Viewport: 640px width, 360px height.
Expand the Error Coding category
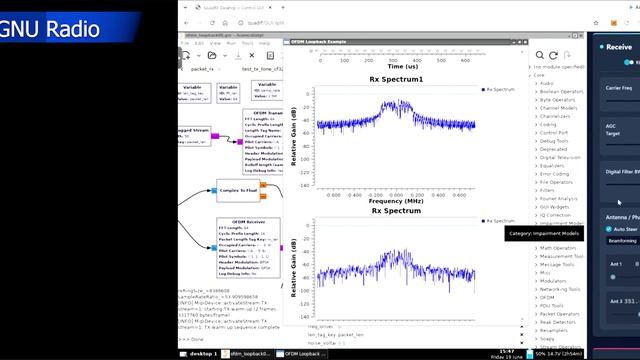[x=536, y=174]
